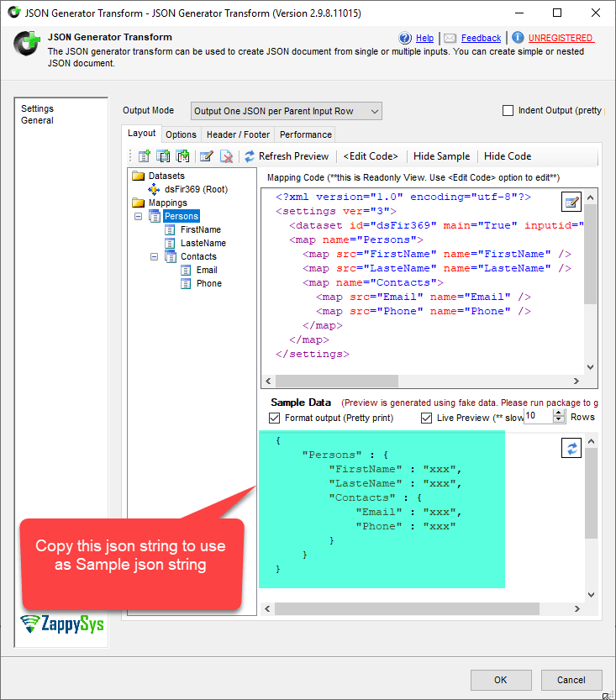Switch to the Layout tab
The width and height of the screenshot is (616, 700).
141,133
